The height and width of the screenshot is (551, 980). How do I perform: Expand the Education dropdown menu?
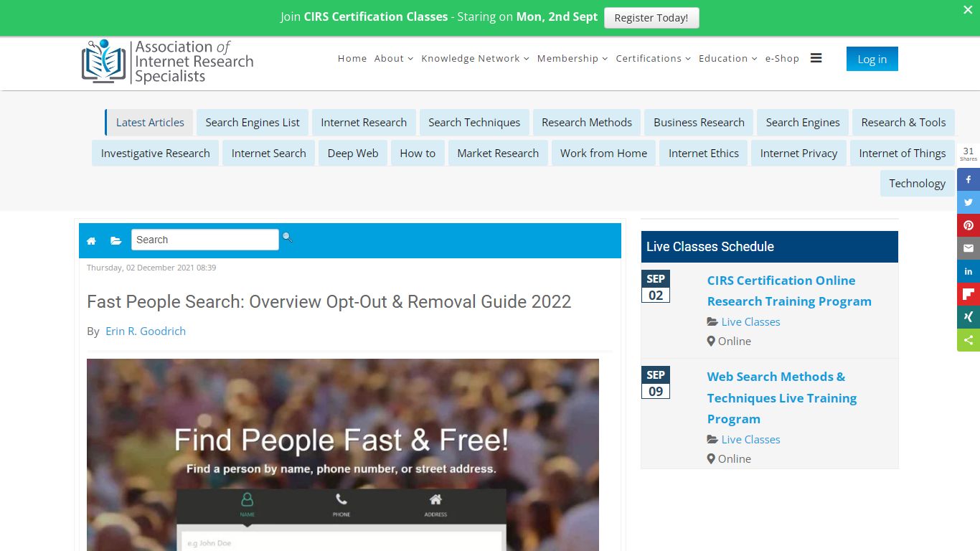(x=727, y=59)
